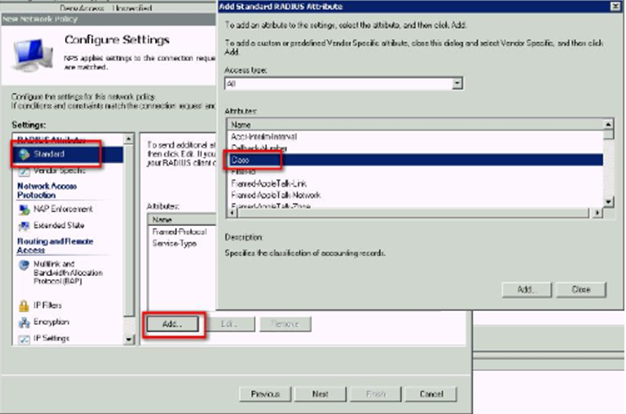Click the NAP Enforcement icon
This screenshot has height=414, width=626.
pyautogui.click(x=24, y=209)
